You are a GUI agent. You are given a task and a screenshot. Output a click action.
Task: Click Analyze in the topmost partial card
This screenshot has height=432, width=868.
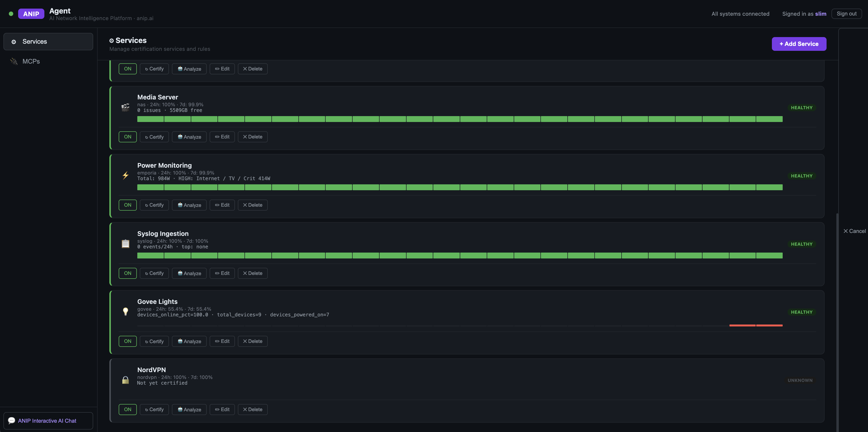pos(189,69)
